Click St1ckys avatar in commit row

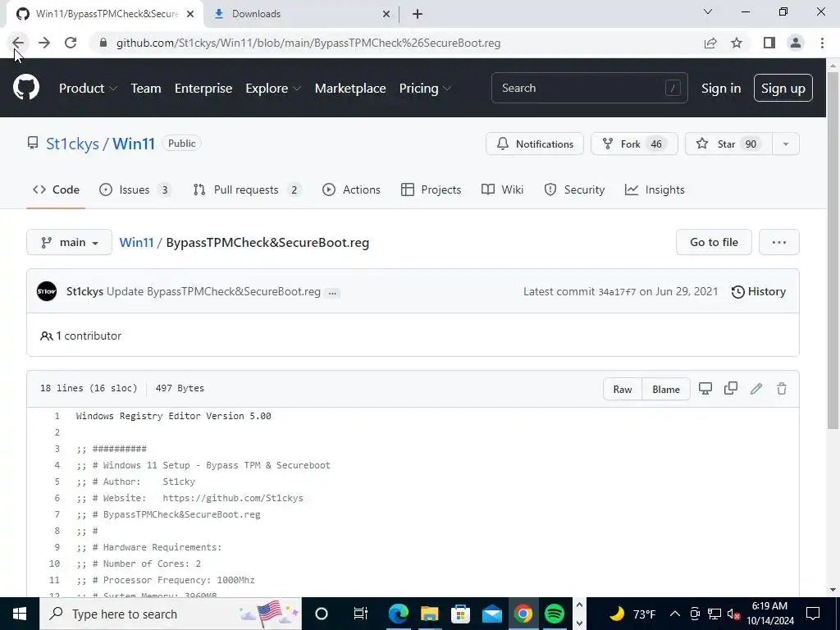tap(47, 291)
